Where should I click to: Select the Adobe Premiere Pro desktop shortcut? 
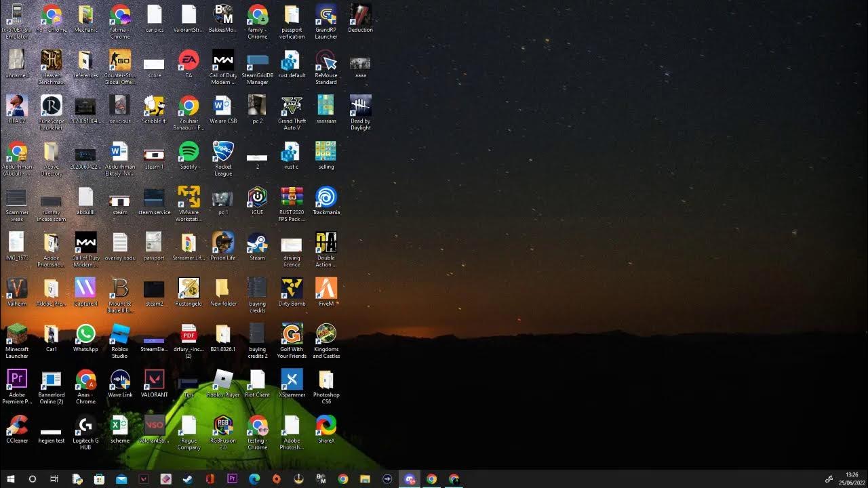pos(17,386)
